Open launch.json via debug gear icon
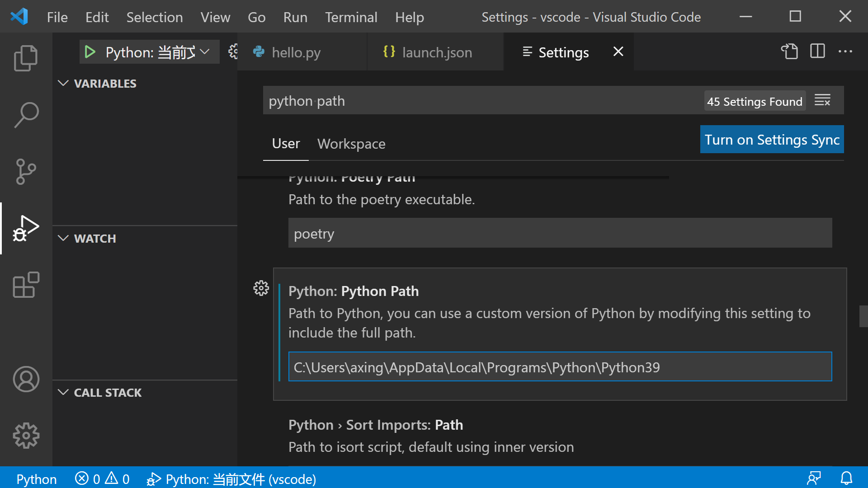 (x=233, y=52)
